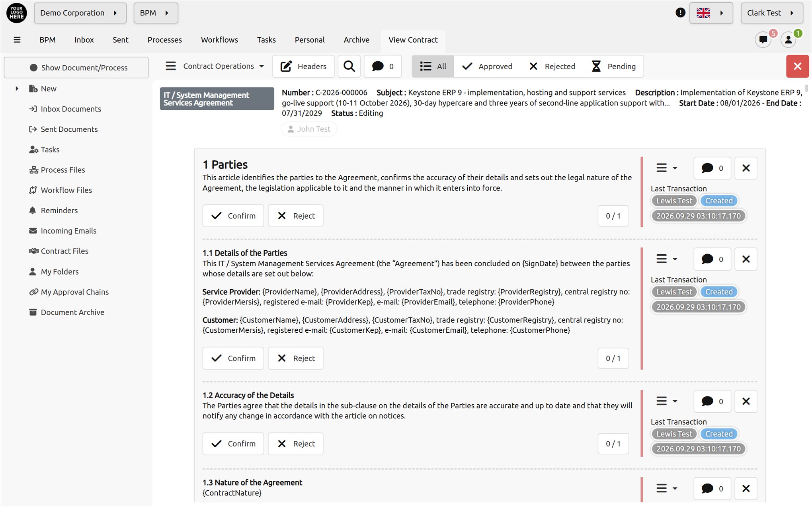
Task: Filter clauses by Approved
Action: (487, 66)
